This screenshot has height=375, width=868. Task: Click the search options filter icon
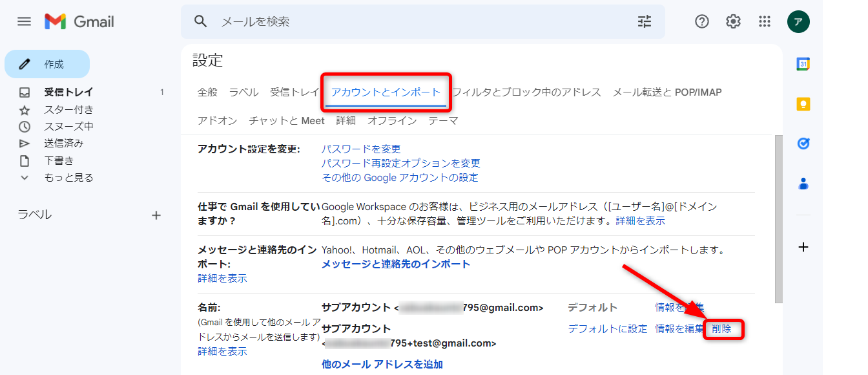645,21
